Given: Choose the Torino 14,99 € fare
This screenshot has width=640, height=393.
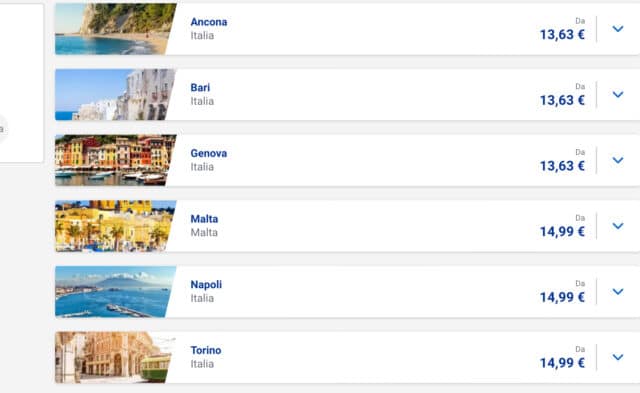Looking at the screenshot, I should 562,363.
